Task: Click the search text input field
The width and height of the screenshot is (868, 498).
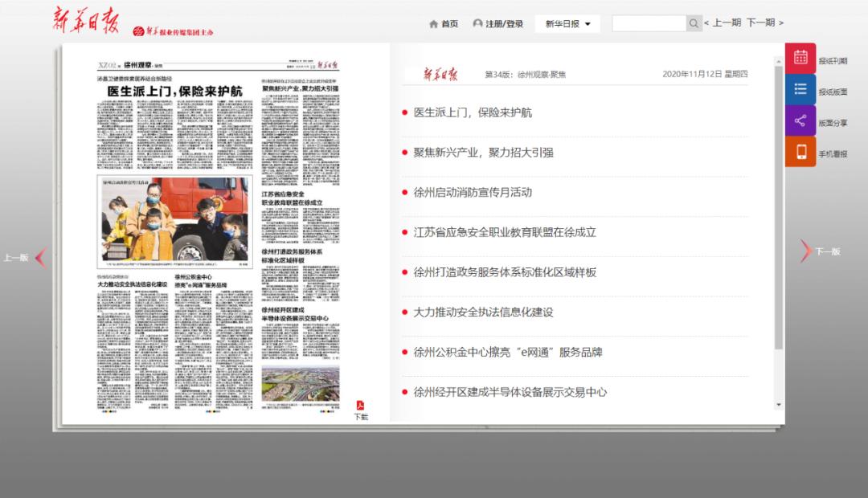Action: 649,23
